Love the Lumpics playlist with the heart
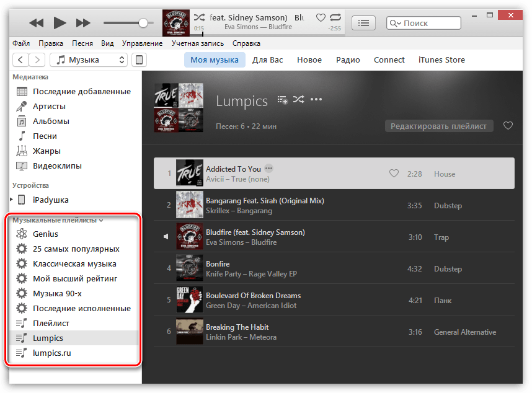 coord(508,126)
